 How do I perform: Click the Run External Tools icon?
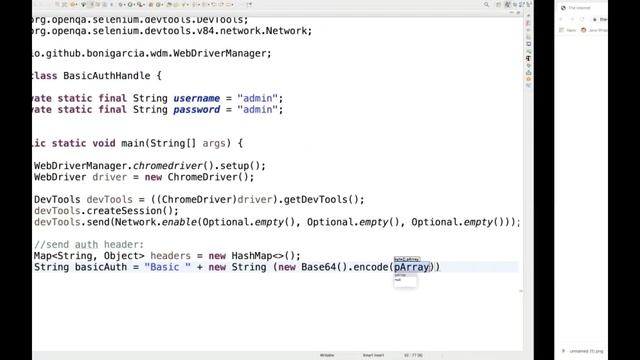[x=140, y=5]
